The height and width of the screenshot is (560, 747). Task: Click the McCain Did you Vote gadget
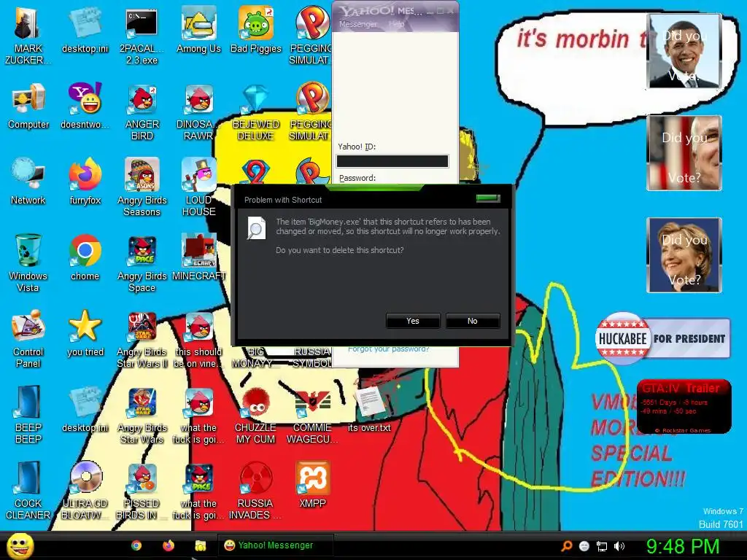point(684,153)
